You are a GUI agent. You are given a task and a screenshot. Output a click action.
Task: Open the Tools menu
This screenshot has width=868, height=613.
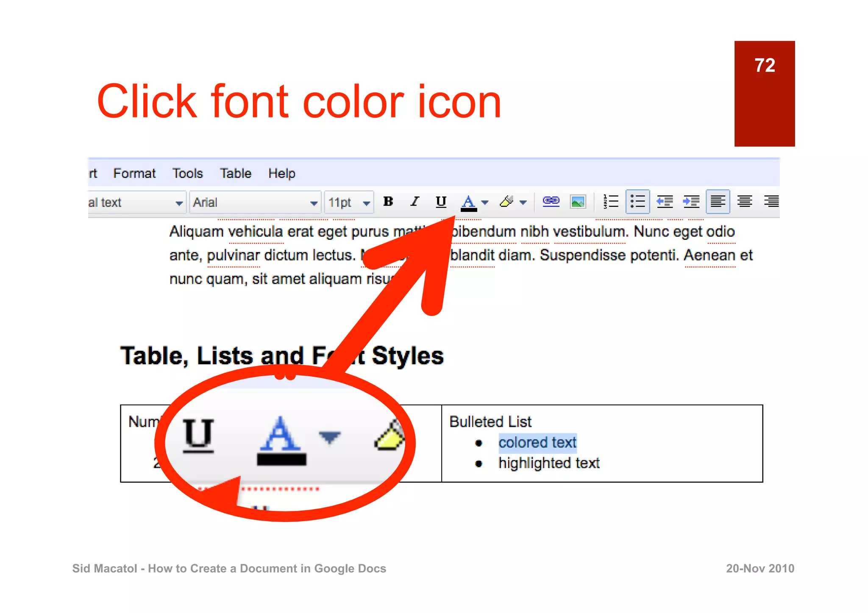point(187,174)
